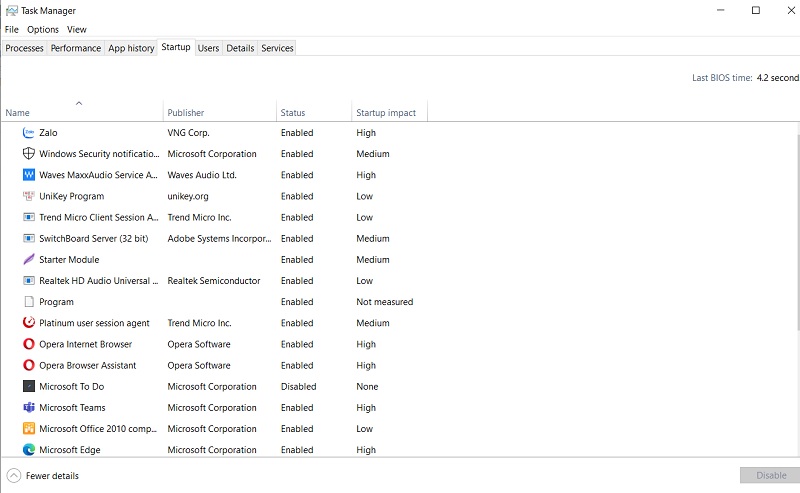The height and width of the screenshot is (493, 800).
Task: Collapse view with Fewer details arrow
Action: (14, 476)
